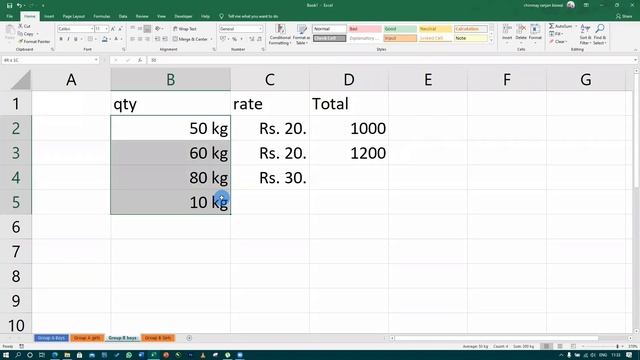Expand the Name Box dropdown
The width and height of the screenshot is (640, 360).
coord(96,60)
